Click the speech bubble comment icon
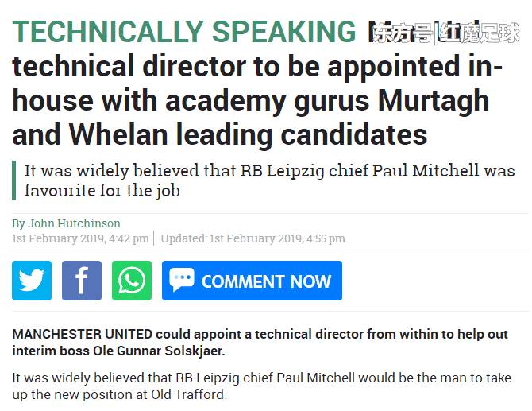 coord(182,280)
